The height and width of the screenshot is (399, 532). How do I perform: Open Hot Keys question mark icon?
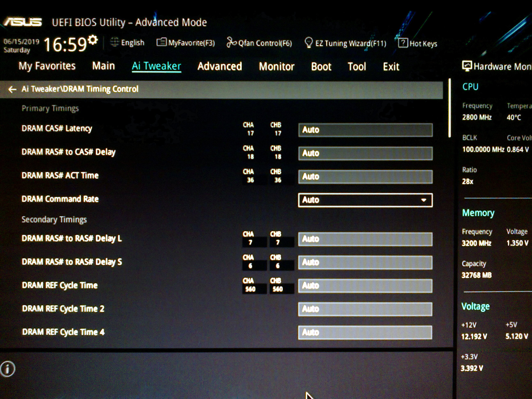coord(403,43)
